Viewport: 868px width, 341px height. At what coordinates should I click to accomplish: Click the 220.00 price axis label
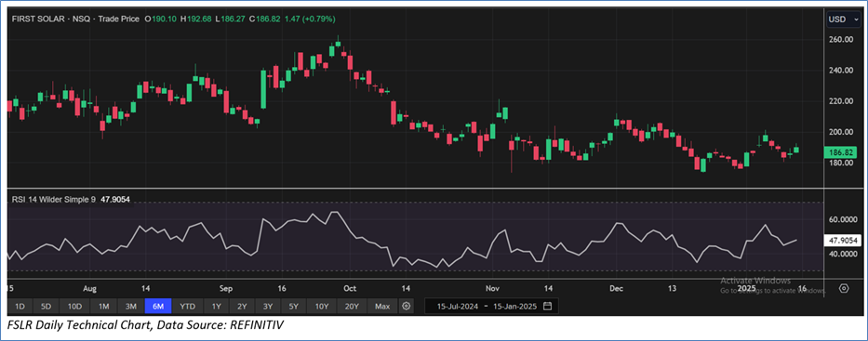[x=840, y=101]
